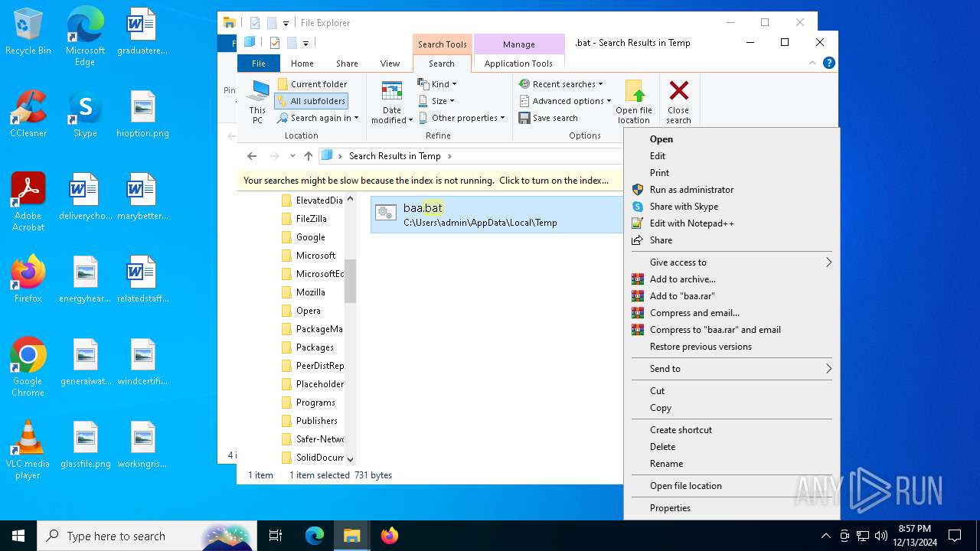Screen dimensions: 980x551
Task: Open Recent searches dropdown
Action: 560,84
